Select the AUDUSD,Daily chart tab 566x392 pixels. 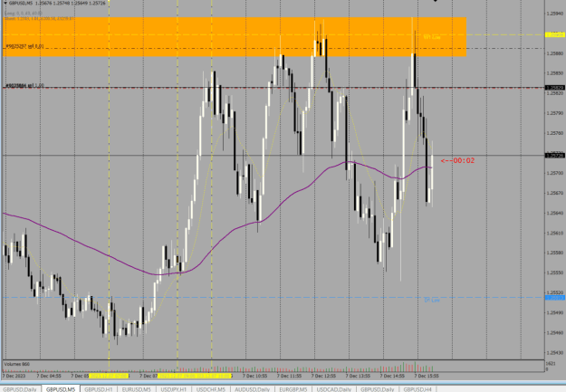pyautogui.click(x=252, y=389)
